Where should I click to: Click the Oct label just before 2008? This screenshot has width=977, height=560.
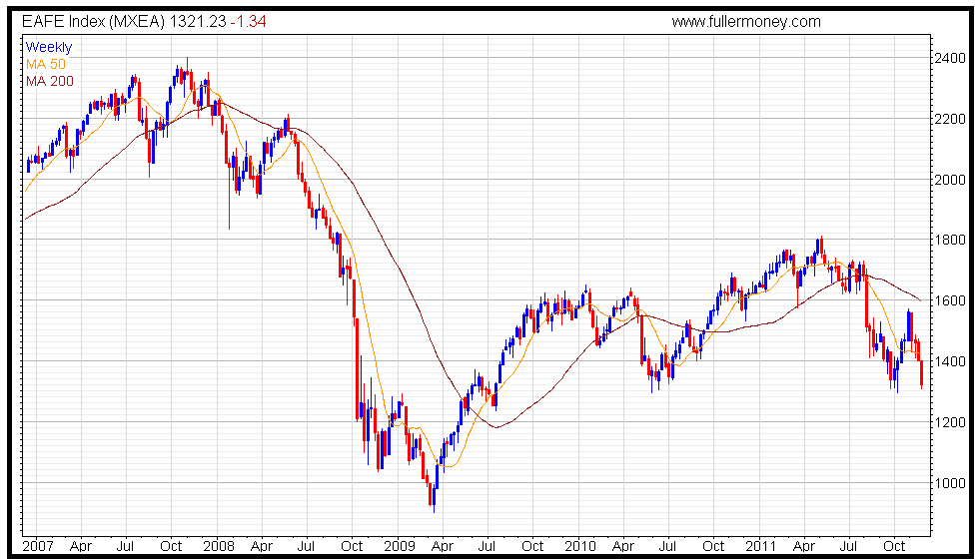[171, 546]
